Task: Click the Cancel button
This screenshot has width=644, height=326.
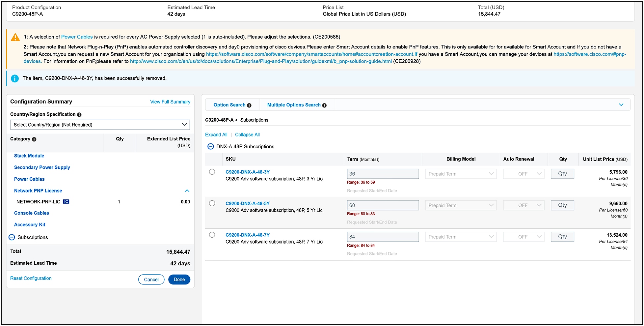Action: tap(151, 280)
